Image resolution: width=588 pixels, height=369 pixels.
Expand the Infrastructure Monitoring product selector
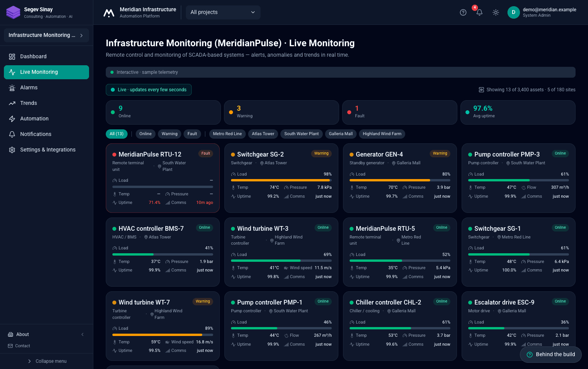pyautogui.click(x=46, y=35)
